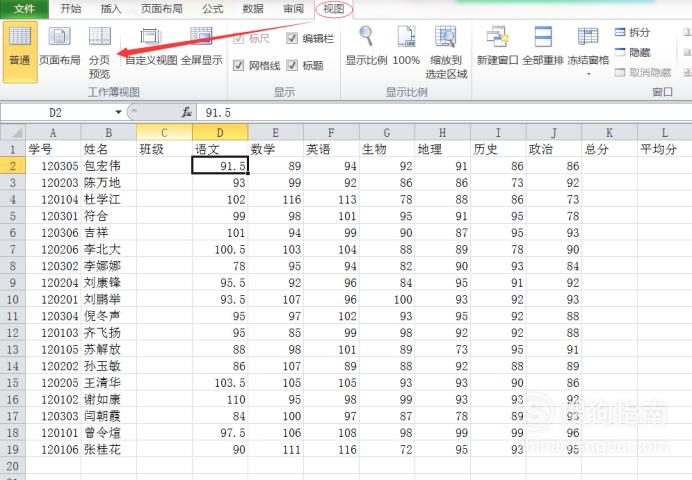Select row 19 header
Image resolution: width=692 pixels, height=480 pixels.
click(13, 450)
